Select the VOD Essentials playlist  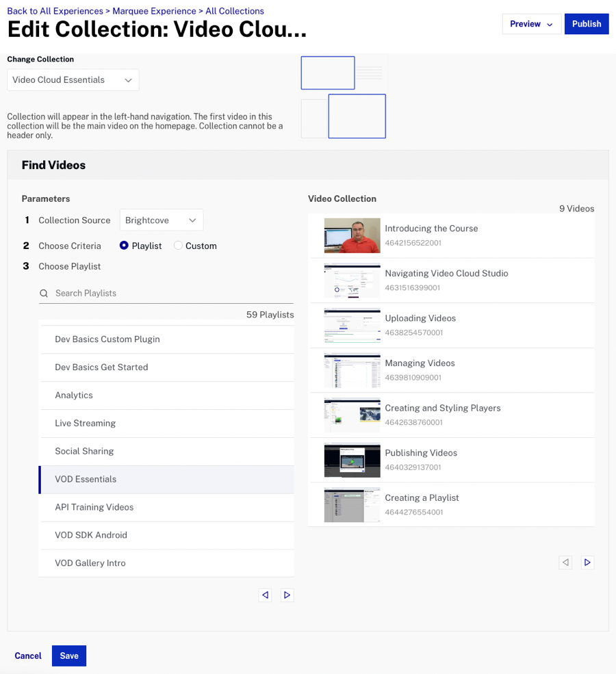click(166, 479)
